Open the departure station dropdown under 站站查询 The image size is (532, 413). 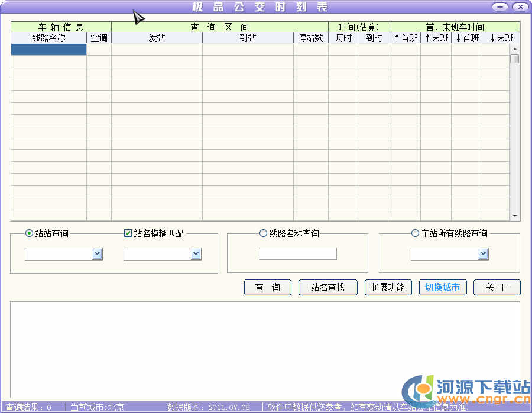click(98, 254)
